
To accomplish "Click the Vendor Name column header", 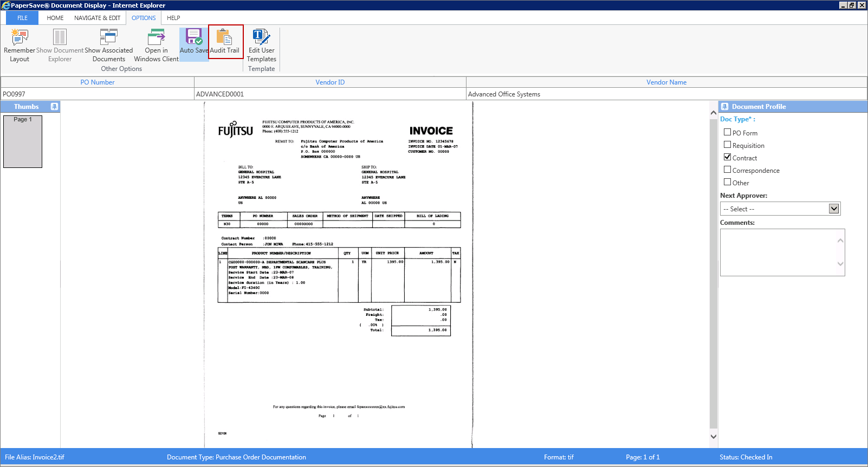I will pyautogui.click(x=666, y=82).
